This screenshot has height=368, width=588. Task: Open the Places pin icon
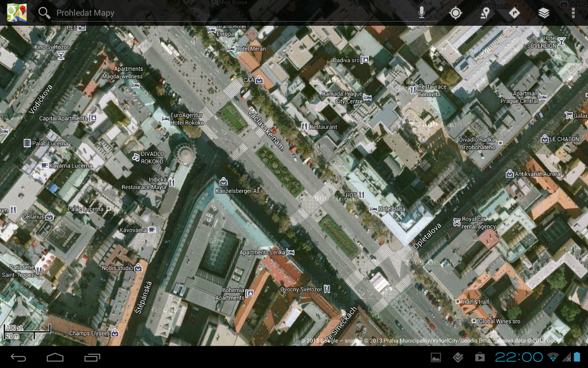[485, 13]
